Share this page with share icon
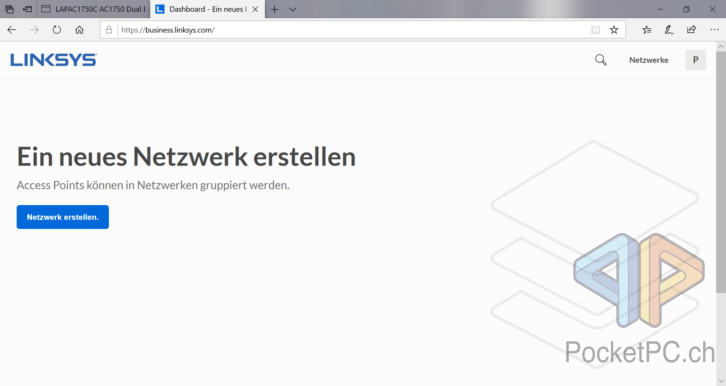This screenshot has height=386, width=726. (x=691, y=30)
